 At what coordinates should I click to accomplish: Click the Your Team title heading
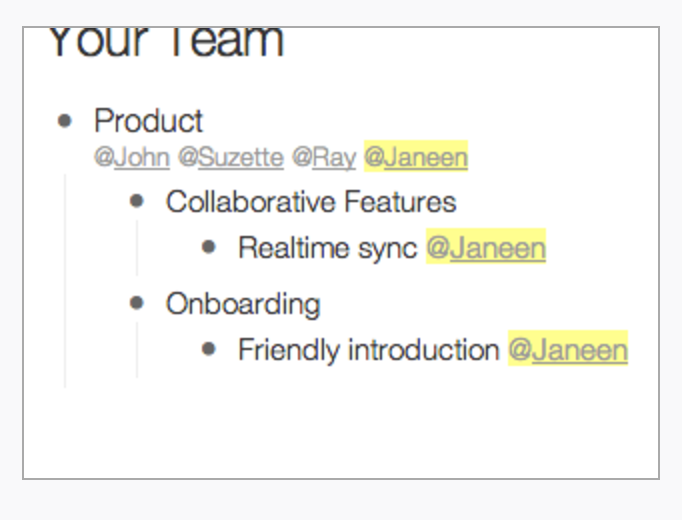(166, 41)
